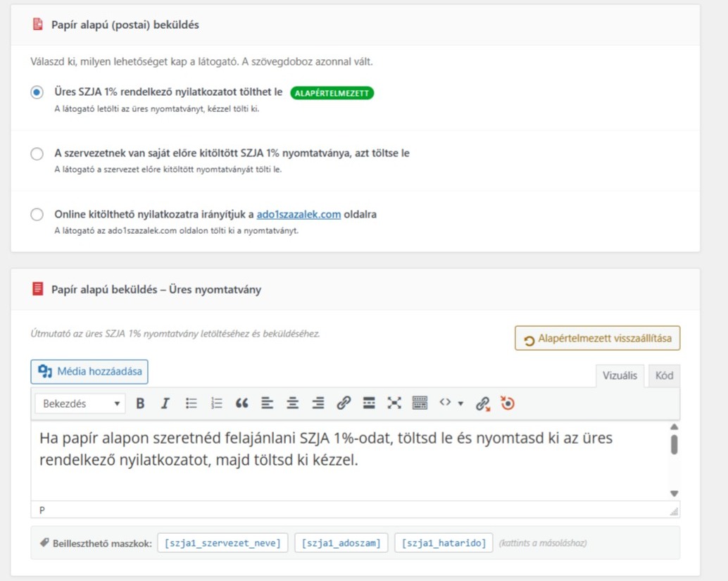Open the ado1szazalek.com link
The image size is (728, 581).
tap(299, 214)
